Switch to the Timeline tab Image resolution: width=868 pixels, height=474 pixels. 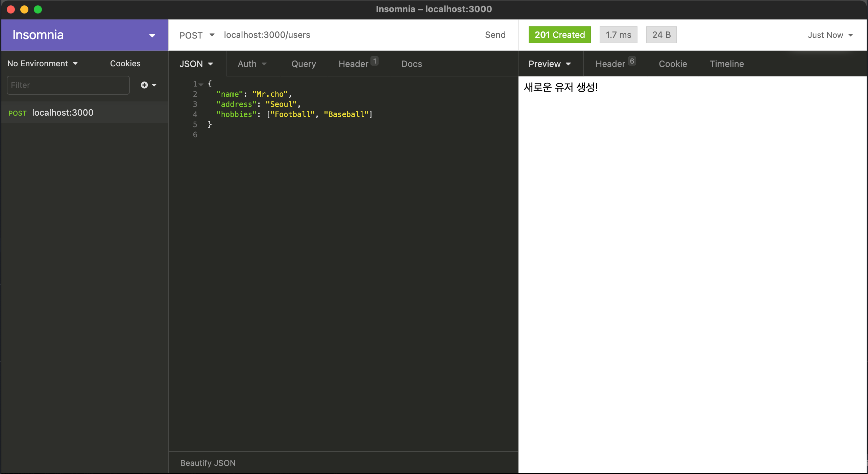tap(726, 64)
